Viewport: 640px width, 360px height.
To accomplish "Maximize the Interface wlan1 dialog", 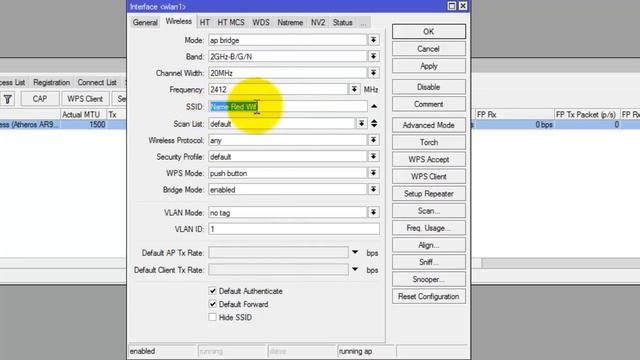I will pyautogui.click(x=452, y=6).
